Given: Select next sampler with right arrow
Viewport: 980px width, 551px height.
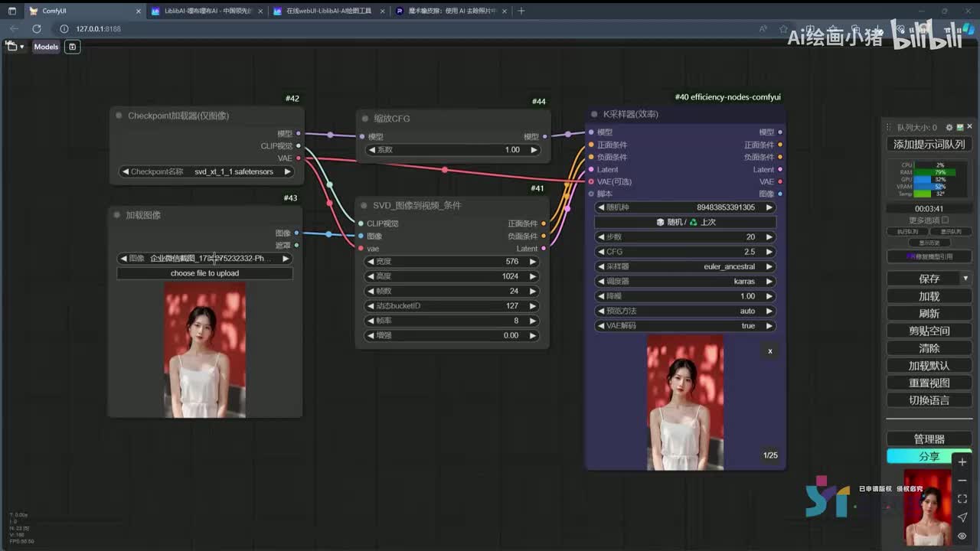Looking at the screenshot, I should [x=769, y=267].
